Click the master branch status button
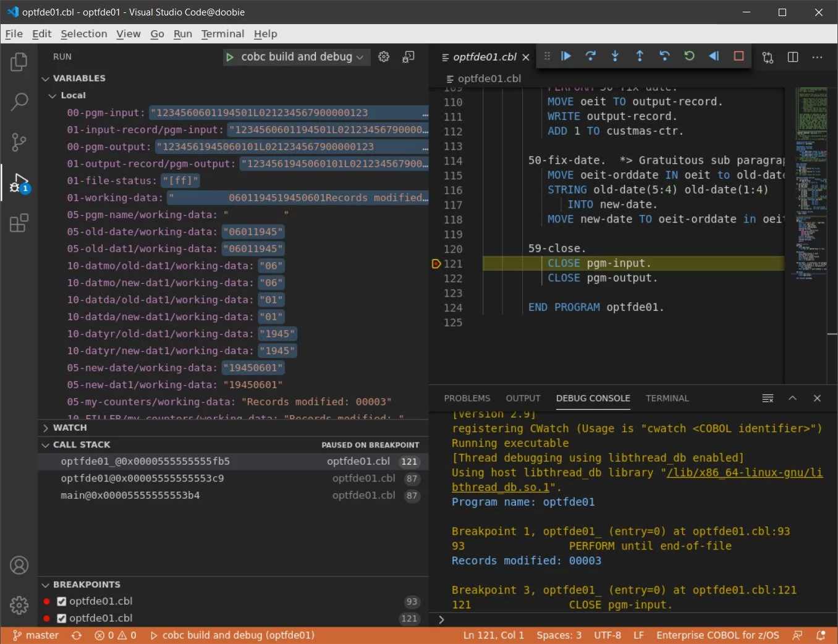The width and height of the screenshot is (838, 644). click(36, 635)
